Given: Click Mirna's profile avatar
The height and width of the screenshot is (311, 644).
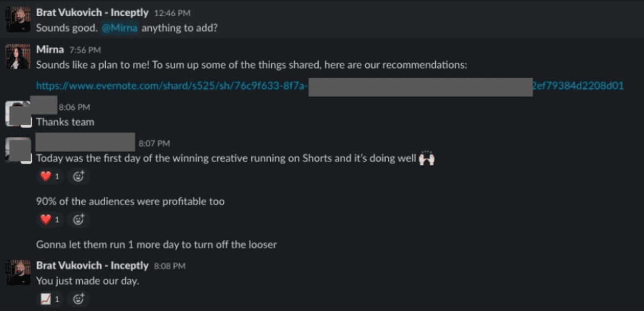Looking at the screenshot, I should 17,56.
